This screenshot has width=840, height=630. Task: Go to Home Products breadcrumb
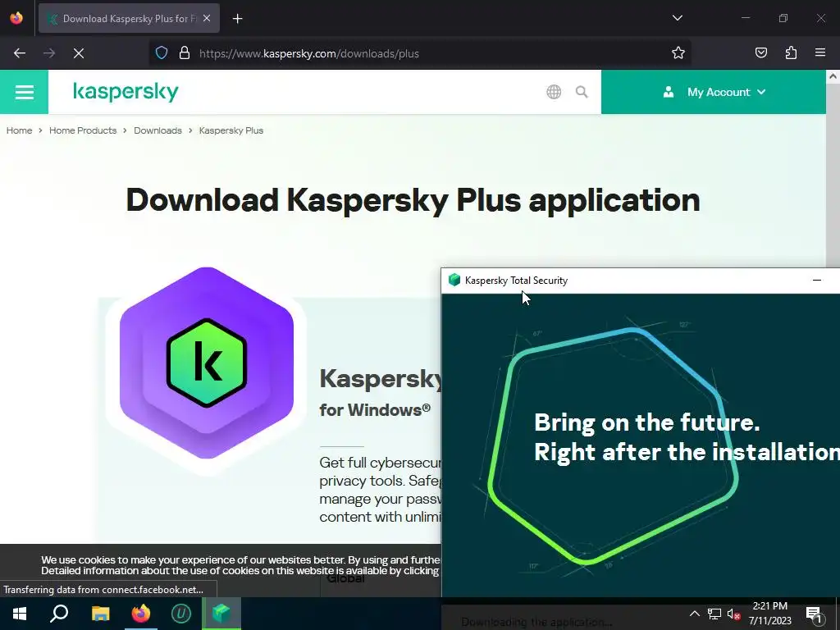point(83,130)
